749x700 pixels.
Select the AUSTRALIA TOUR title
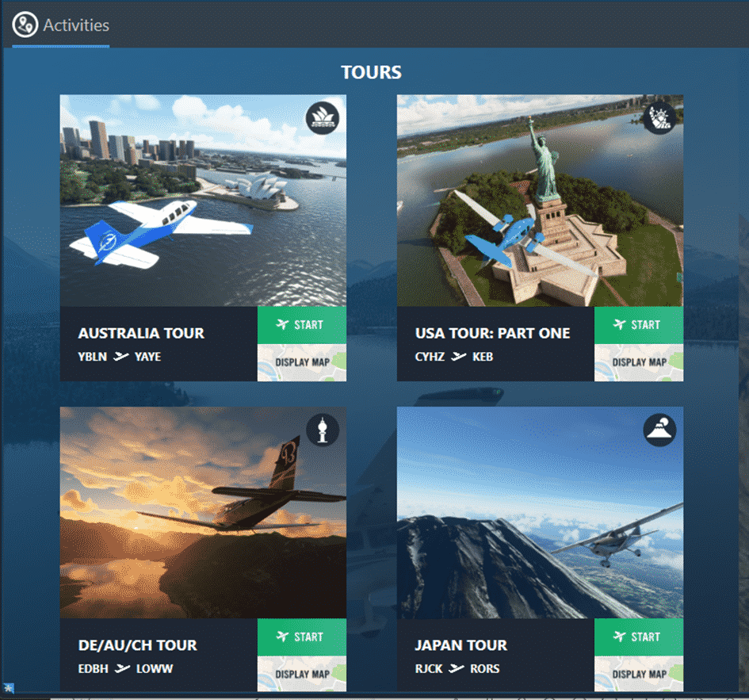pos(141,333)
